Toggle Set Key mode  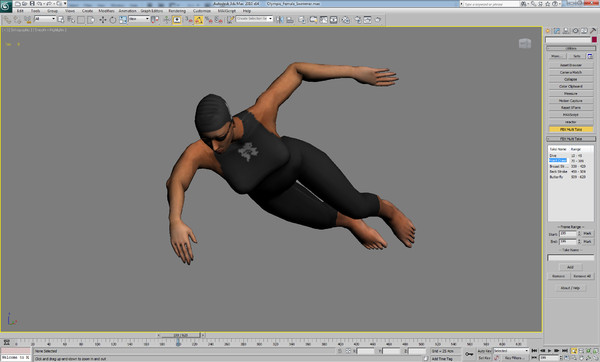(x=484, y=358)
